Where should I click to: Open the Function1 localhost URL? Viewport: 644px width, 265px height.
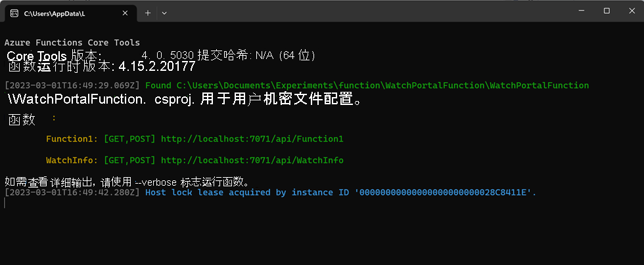[252, 139]
